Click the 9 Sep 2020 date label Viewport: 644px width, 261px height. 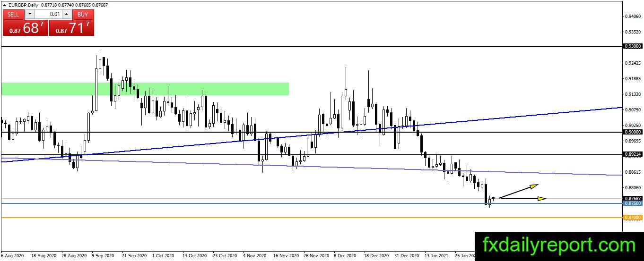pos(103,256)
